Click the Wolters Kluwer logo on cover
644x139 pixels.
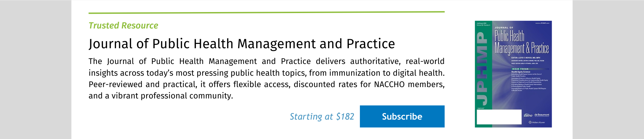(537, 122)
